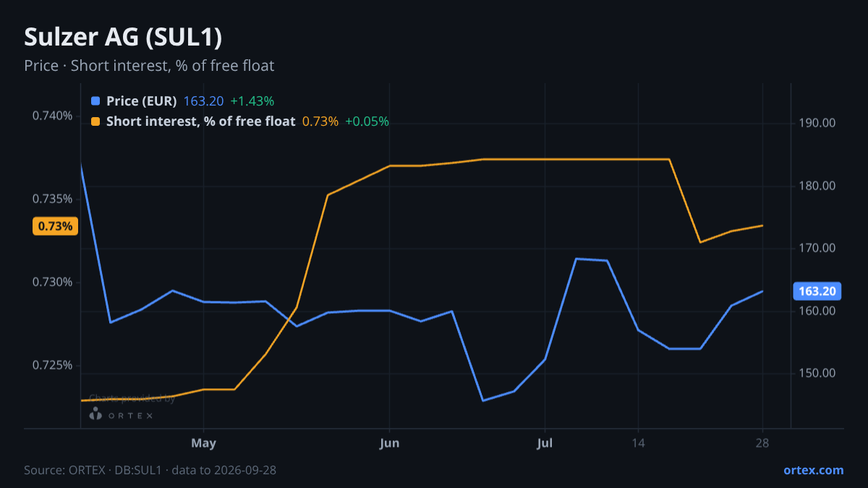Click the 160.00 right axis label
868x488 pixels.
[817, 311]
